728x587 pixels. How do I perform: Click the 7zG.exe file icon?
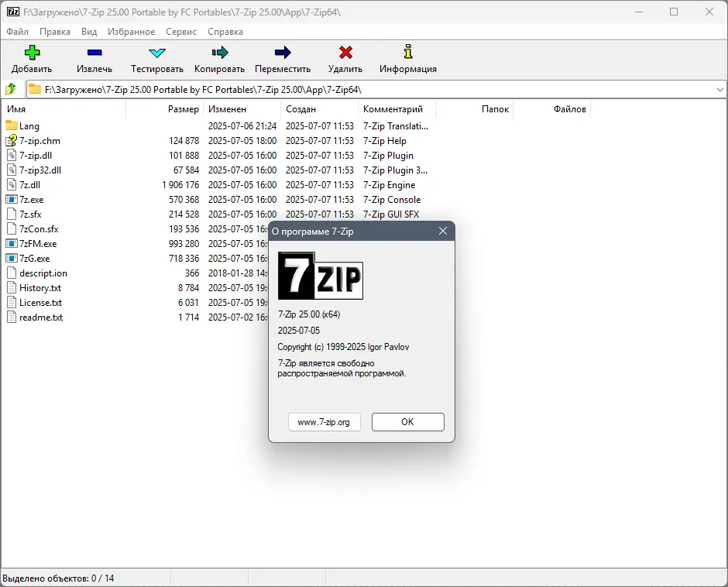[x=11, y=258]
